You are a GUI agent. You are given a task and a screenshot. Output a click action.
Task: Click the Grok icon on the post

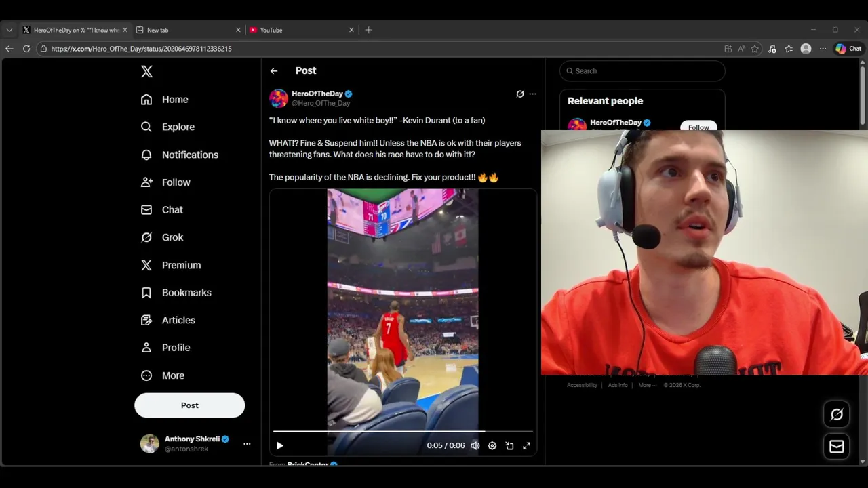click(x=520, y=94)
